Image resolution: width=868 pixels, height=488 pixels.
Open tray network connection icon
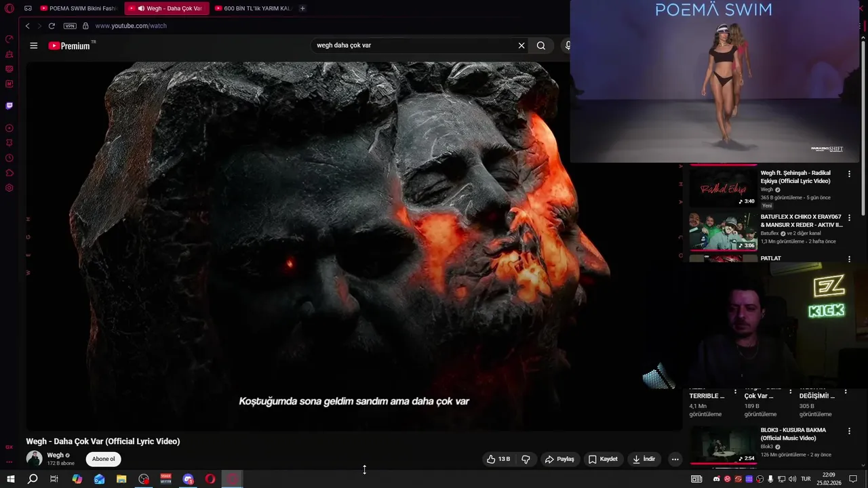click(x=781, y=479)
